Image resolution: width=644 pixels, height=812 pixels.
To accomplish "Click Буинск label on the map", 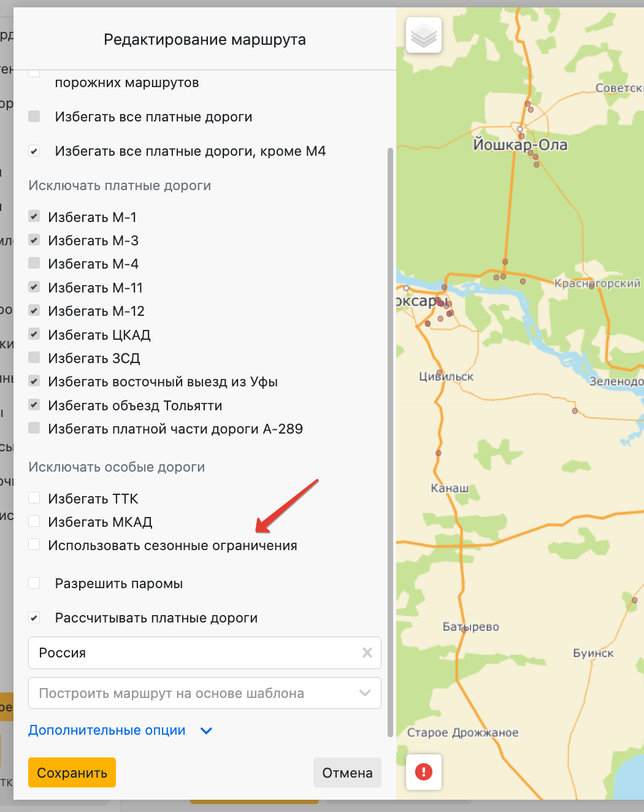I will [x=593, y=653].
